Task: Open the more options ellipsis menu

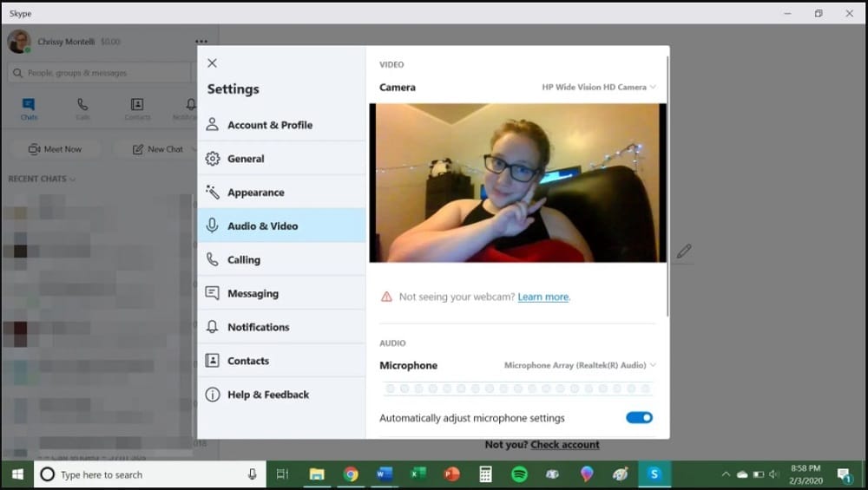Action: [x=201, y=42]
